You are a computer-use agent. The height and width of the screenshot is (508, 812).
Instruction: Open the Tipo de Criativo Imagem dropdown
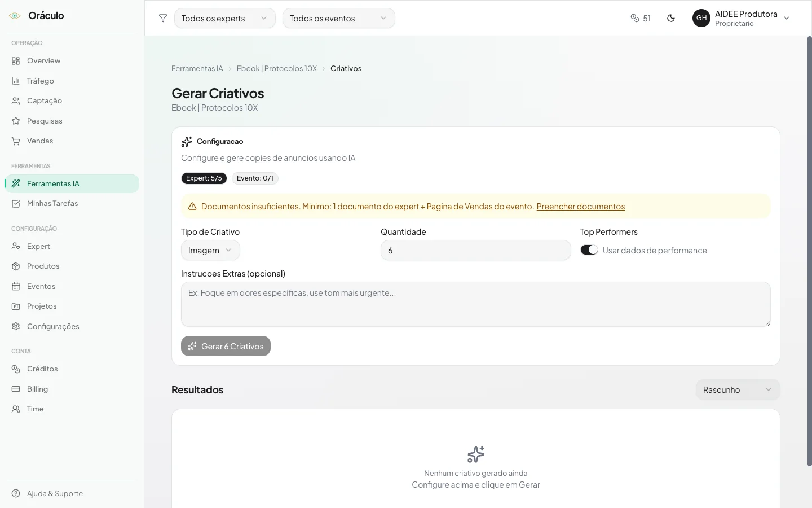coord(210,250)
